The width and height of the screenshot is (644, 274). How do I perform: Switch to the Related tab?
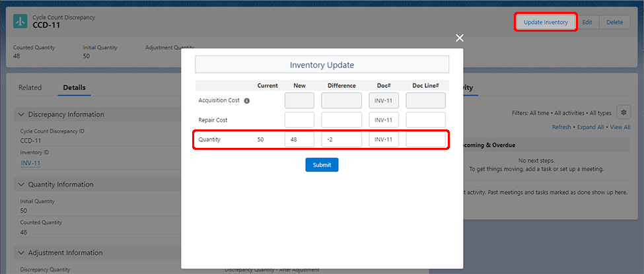(x=30, y=88)
